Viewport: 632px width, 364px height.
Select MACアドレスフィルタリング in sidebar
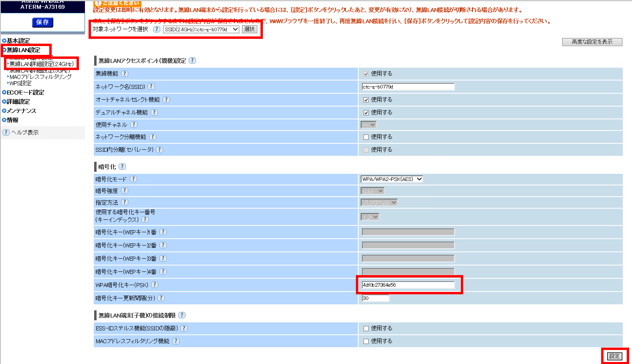(40, 77)
